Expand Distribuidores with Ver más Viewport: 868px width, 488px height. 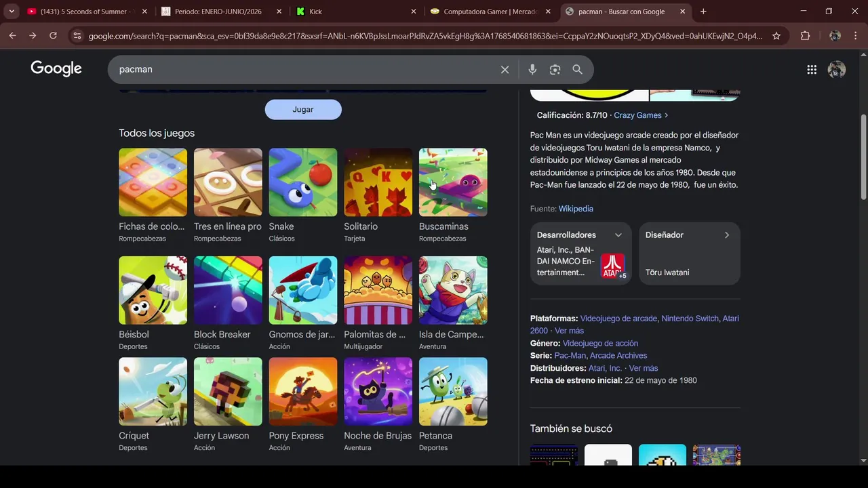pos(643,368)
